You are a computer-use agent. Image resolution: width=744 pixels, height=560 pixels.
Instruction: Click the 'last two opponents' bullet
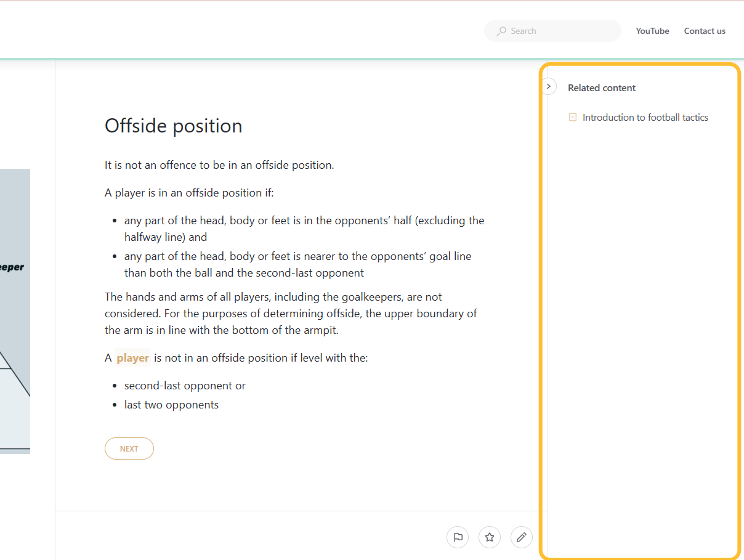pos(171,405)
